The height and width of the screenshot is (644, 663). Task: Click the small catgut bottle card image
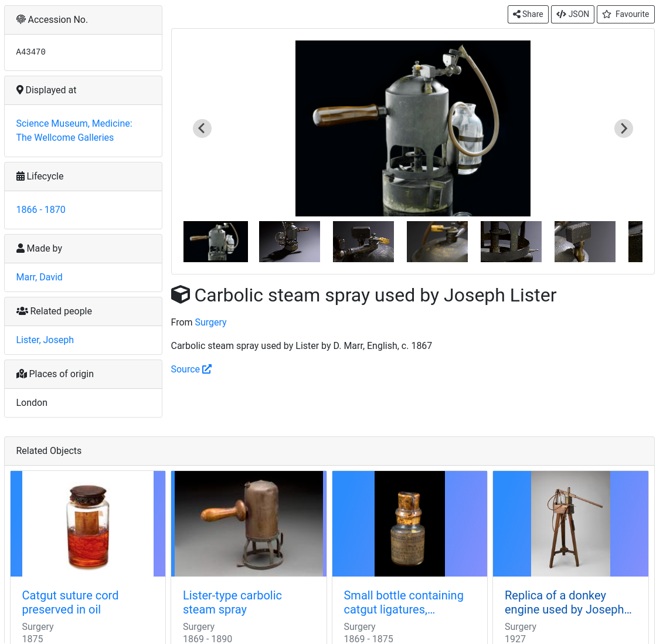coord(410,523)
